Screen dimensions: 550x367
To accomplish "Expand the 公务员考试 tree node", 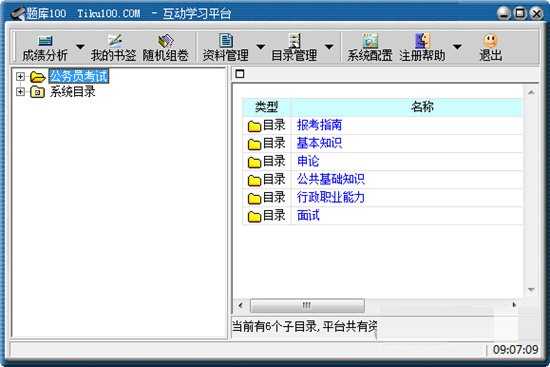I will (x=20, y=76).
